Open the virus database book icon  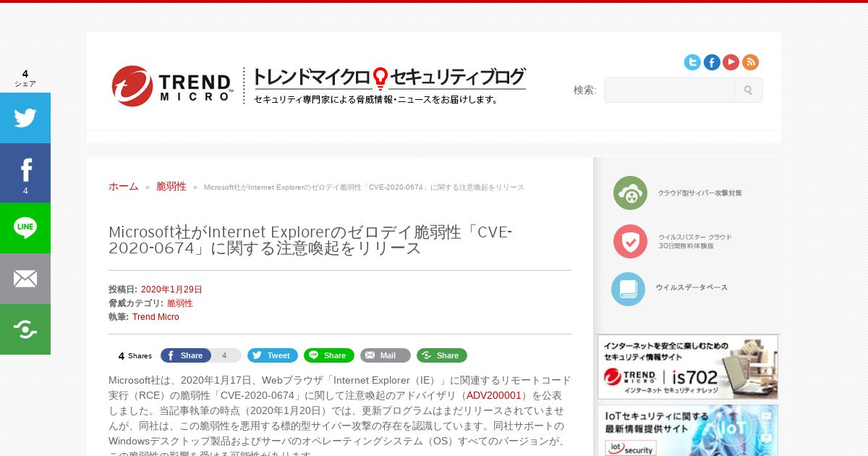[628, 289]
